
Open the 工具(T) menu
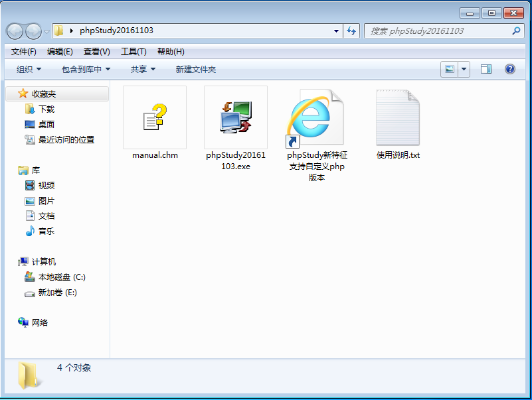click(133, 52)
